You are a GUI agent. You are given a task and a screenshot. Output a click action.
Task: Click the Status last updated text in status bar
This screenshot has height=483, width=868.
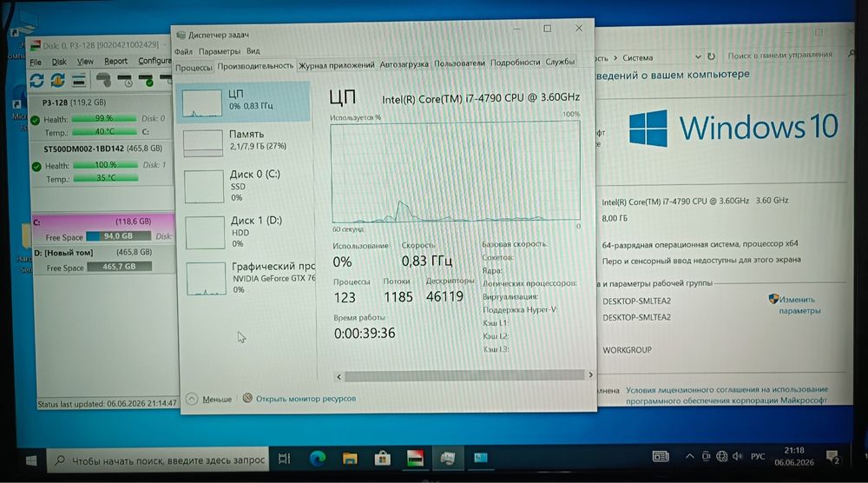[x=107, y=404]
